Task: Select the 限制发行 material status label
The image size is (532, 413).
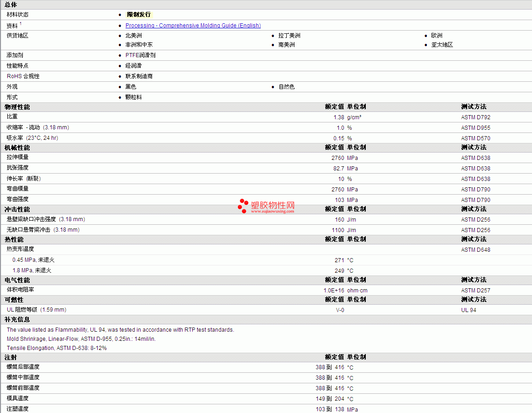Action: pos(139,15)
